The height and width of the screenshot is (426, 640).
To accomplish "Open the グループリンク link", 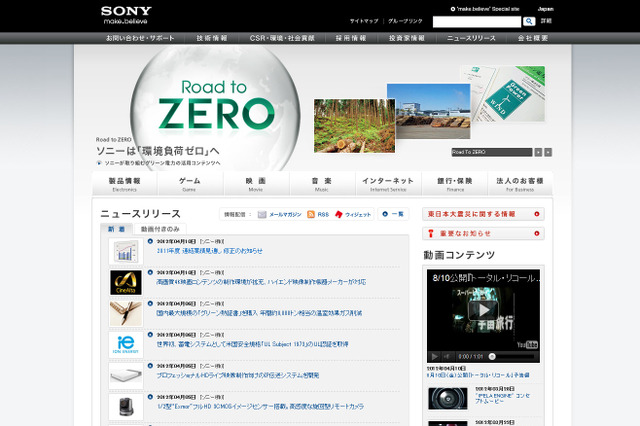I will (405, 21).
